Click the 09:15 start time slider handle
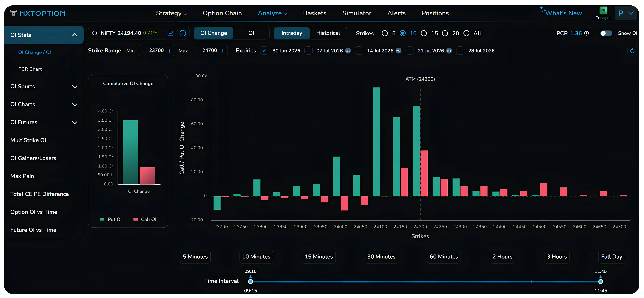The height and width of the screenshot is (298, 644). click(x=251, y=282)
